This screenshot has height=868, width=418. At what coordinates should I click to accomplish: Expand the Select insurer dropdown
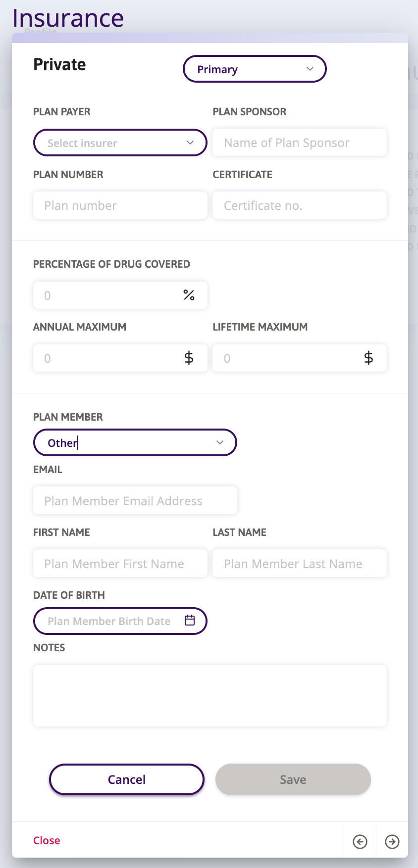click(120, 143)
